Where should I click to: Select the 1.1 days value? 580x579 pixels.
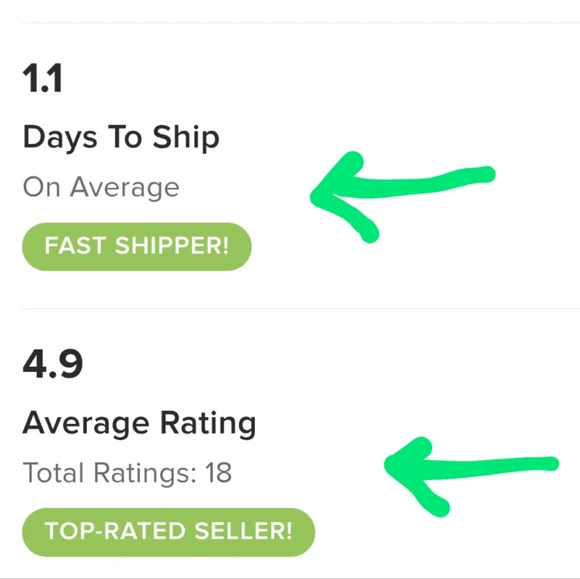(x=42, y=78)
